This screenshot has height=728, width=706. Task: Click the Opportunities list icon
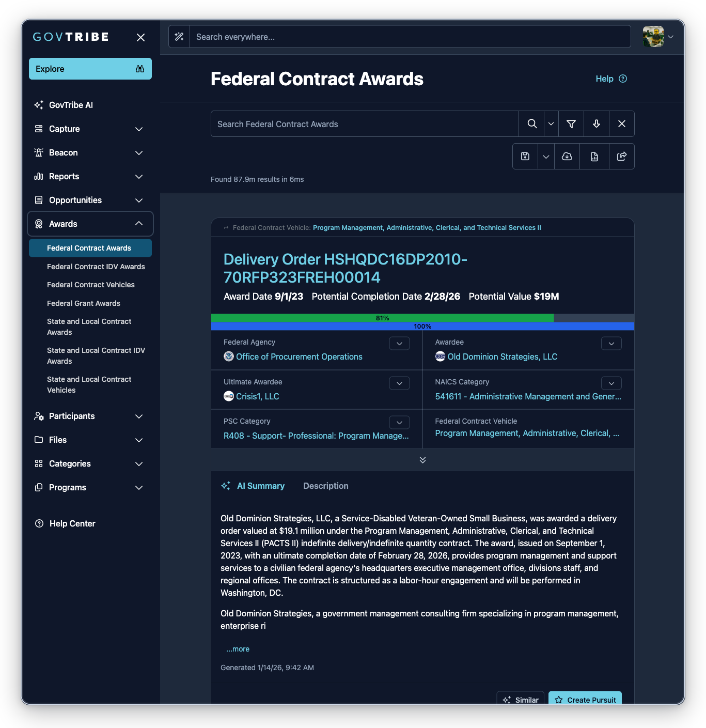39,200
